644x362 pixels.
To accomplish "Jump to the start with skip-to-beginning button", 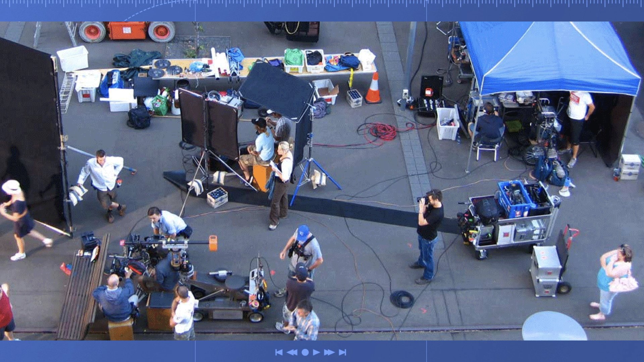I will tap(278, 352).
